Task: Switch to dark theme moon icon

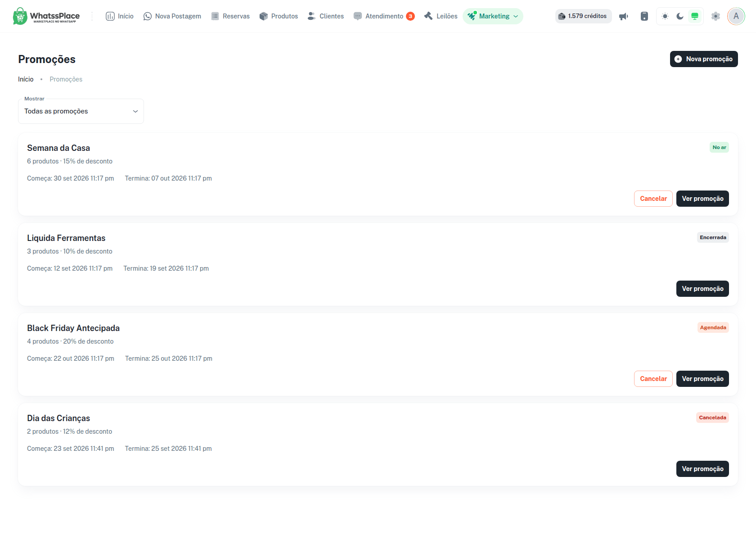Action: coord(680,16)
